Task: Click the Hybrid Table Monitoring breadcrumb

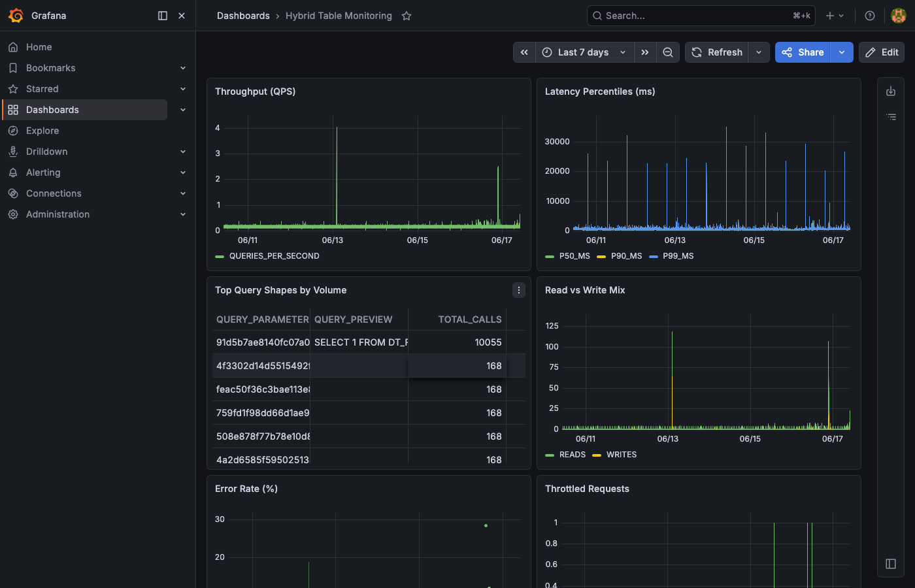Action: 339,16
